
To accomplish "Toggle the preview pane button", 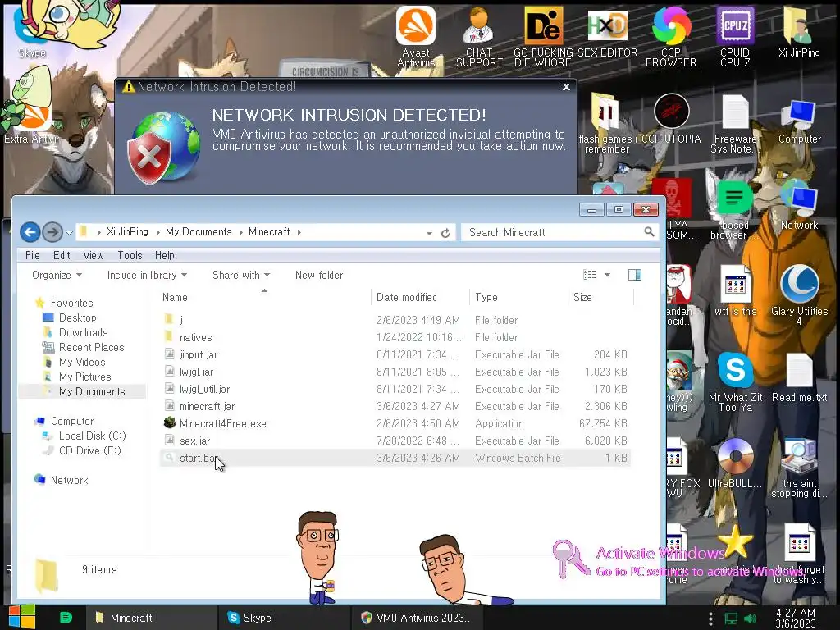I will tap(635, 275).
